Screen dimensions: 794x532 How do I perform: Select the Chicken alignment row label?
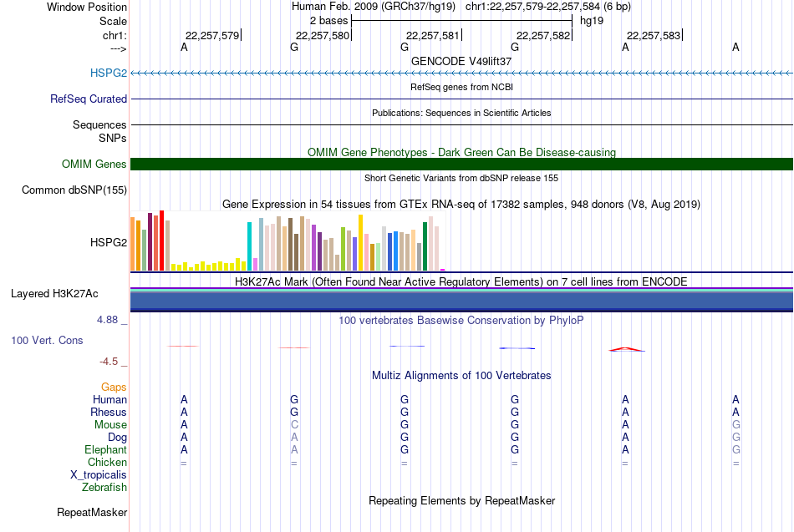(x=107, y=463)
